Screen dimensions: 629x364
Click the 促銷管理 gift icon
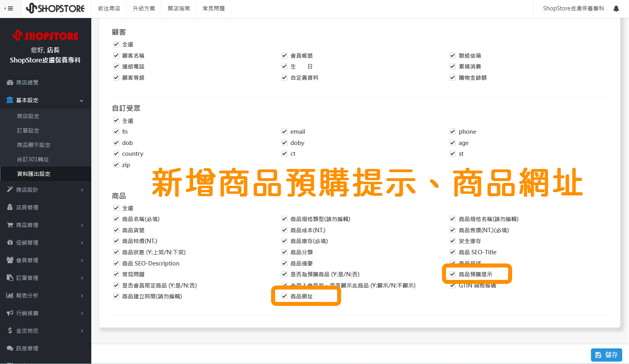coord(10,243)
